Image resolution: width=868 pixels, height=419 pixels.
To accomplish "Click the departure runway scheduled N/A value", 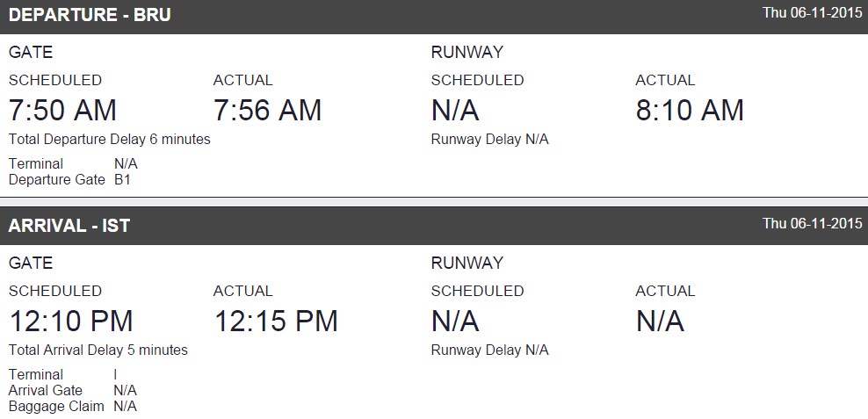I will (x=455, y=110).
